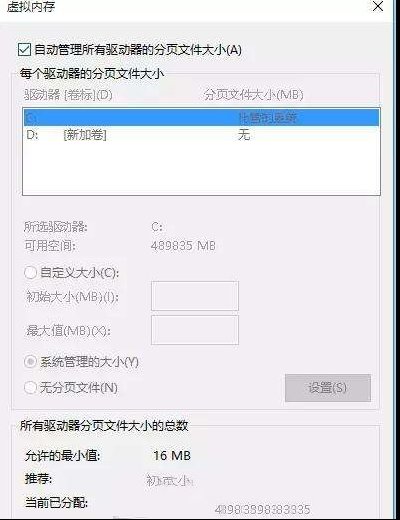Click the 设置(S) button
This screenshot has height=520, width=400.
coord(328,388)
